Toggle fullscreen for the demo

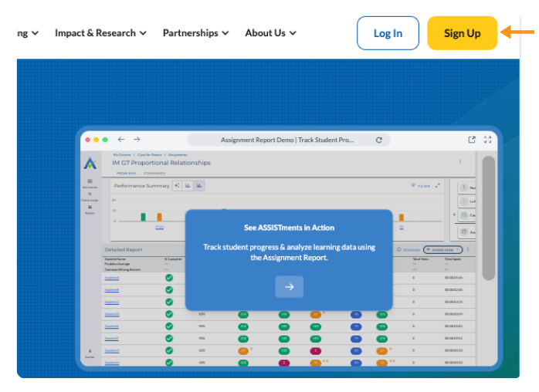[x=487, y=140]
